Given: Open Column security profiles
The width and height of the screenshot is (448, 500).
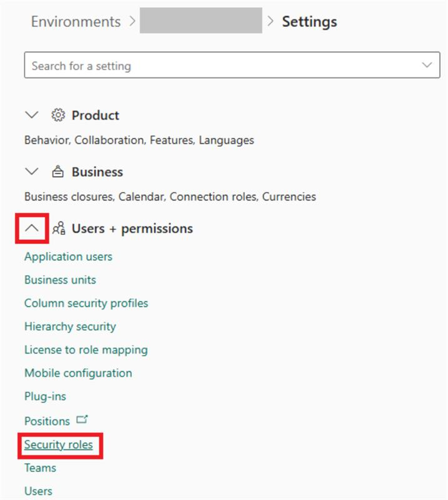Looking at the screenshot, I should coord(86,303).
